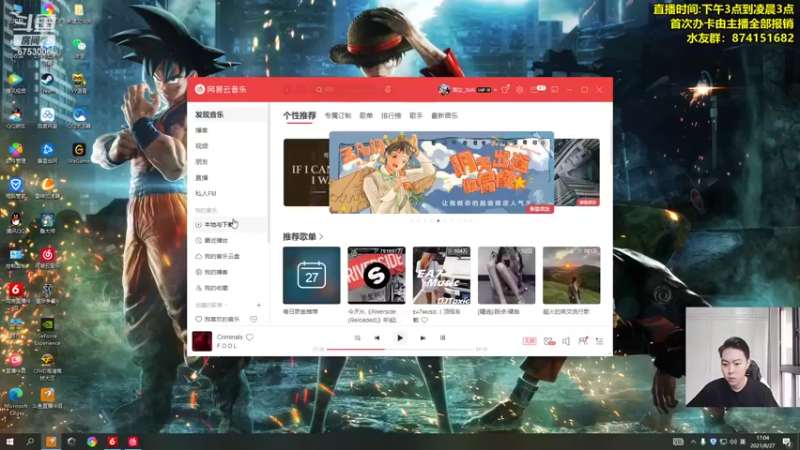Open the 排行榜 tab
Screen dimensions: 800x450
[x=391, y=116]
